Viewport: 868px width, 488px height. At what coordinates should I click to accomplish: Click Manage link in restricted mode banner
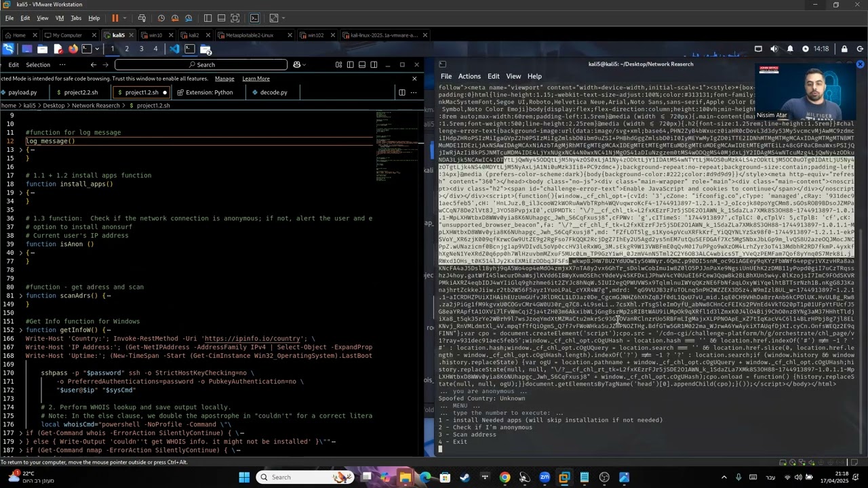click(224, 79)
